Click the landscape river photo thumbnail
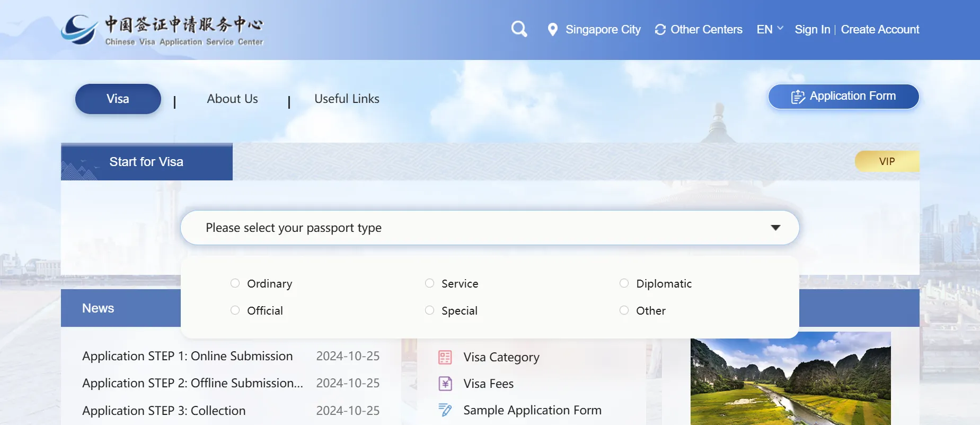The width and height of the screenshot is (980, 425). [x=790, y=378]
